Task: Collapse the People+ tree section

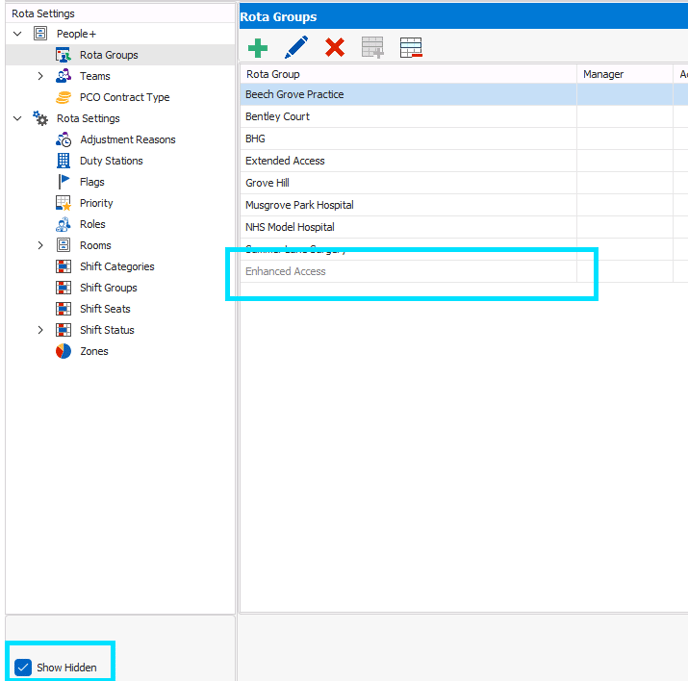Action: point(17,34)
